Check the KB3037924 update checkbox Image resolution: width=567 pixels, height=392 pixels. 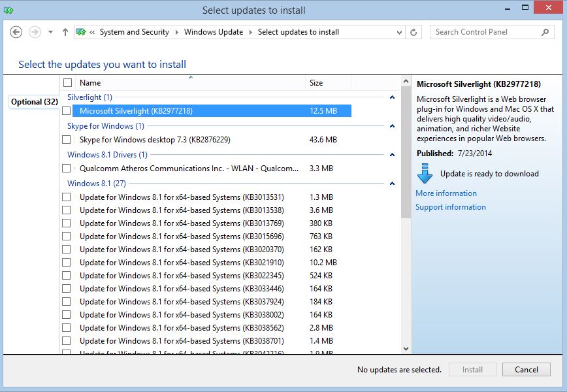(67, 302)
